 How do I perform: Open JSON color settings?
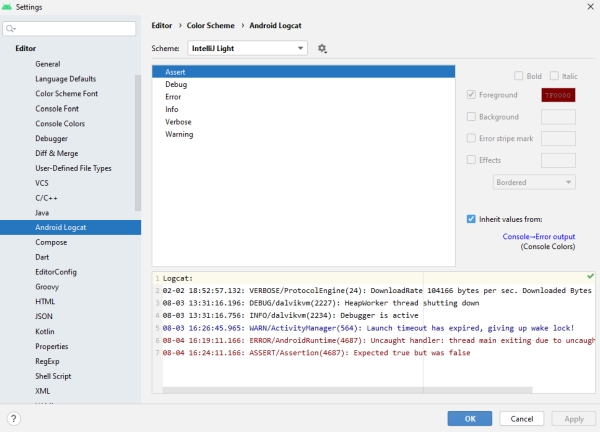click(x=44, y=316)
